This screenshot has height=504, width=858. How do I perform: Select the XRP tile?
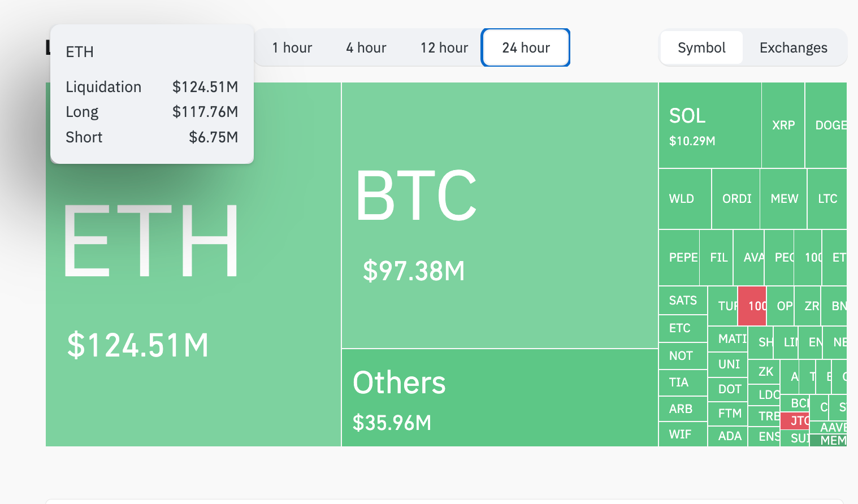pos(783,125)
